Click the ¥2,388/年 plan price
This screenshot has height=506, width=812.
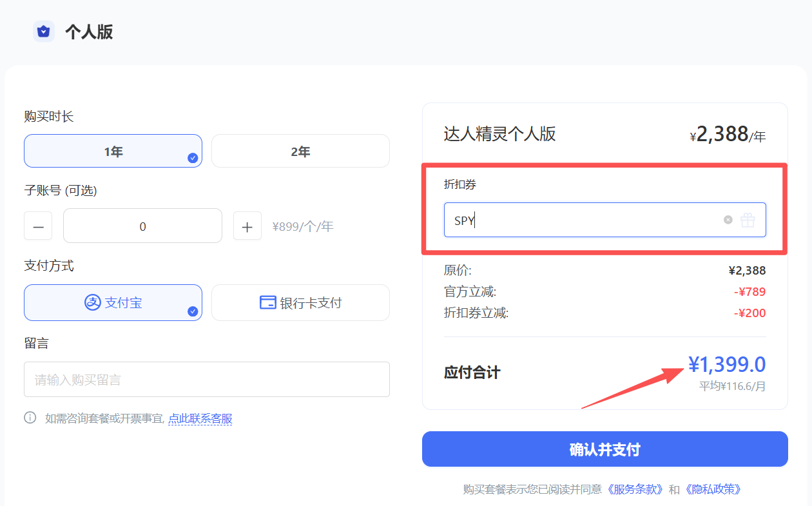pos(728,134)
